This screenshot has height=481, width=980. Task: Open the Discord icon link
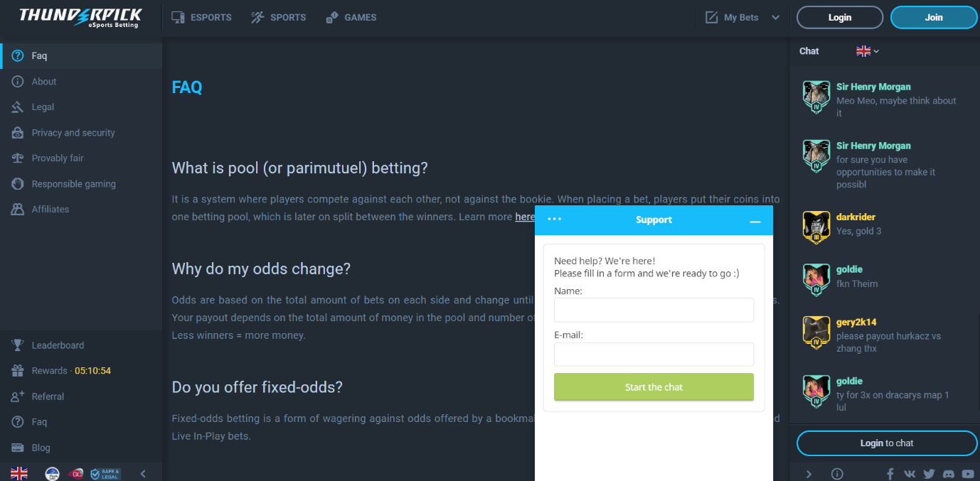(x=948, y=474)
